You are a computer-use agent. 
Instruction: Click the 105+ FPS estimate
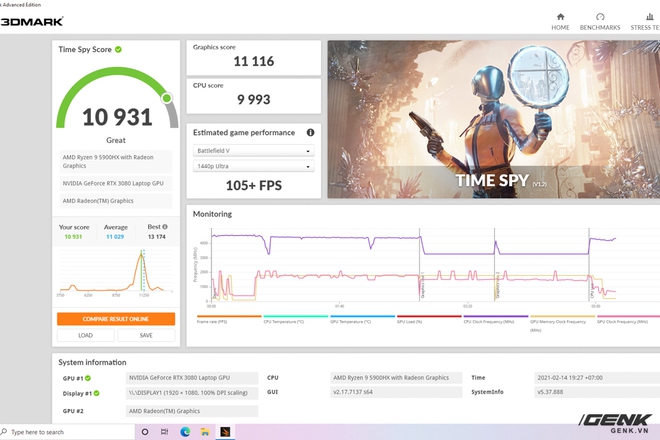tap(254, 186)
